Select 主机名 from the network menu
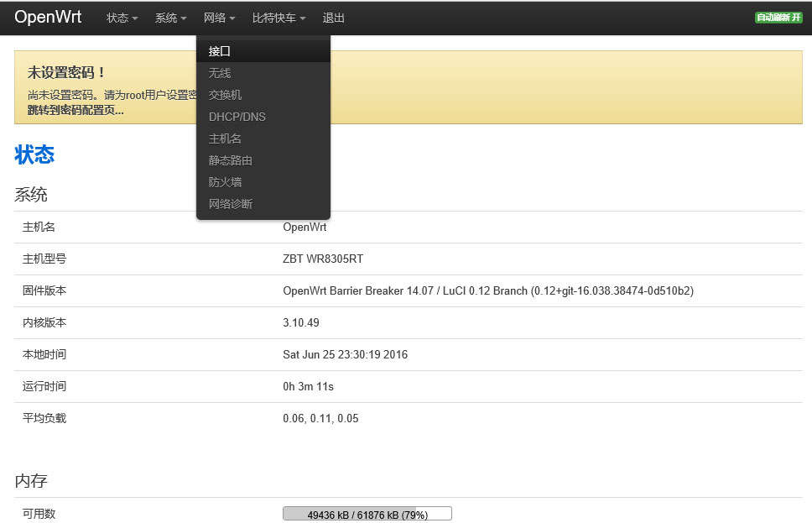Screen dimensions: 812x523 263,139
